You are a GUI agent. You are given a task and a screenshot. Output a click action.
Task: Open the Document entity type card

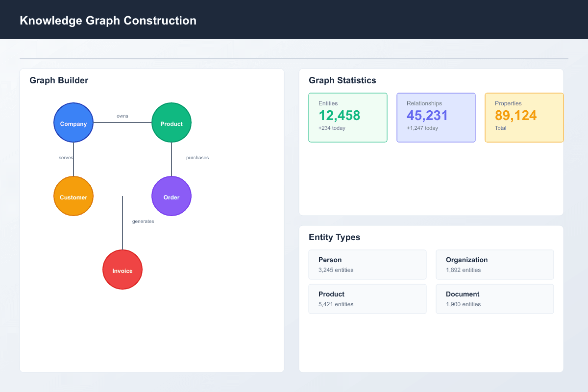(494, 298)
